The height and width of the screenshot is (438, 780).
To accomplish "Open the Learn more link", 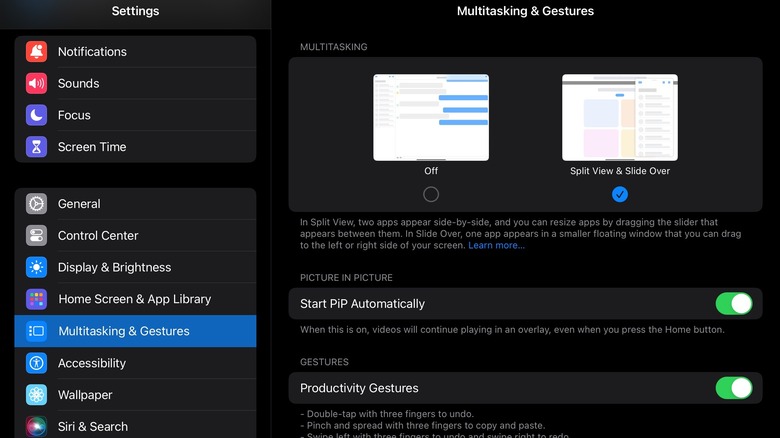I will tap(496, 245).
